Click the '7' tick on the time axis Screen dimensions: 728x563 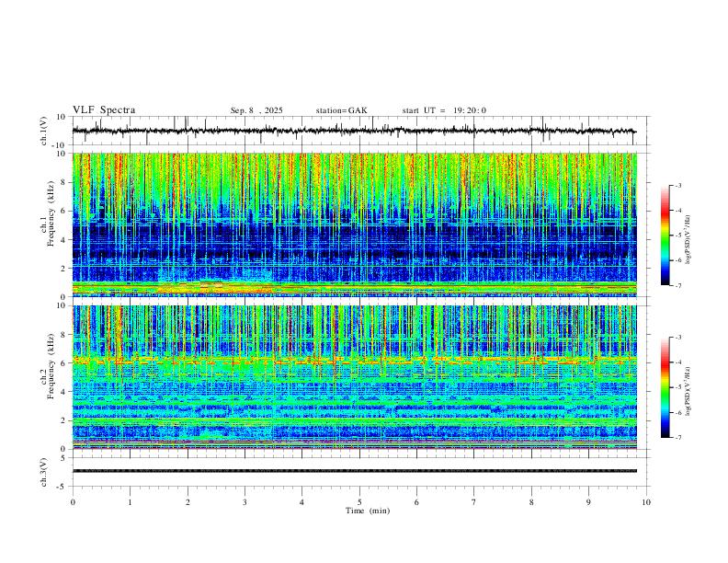474,502
